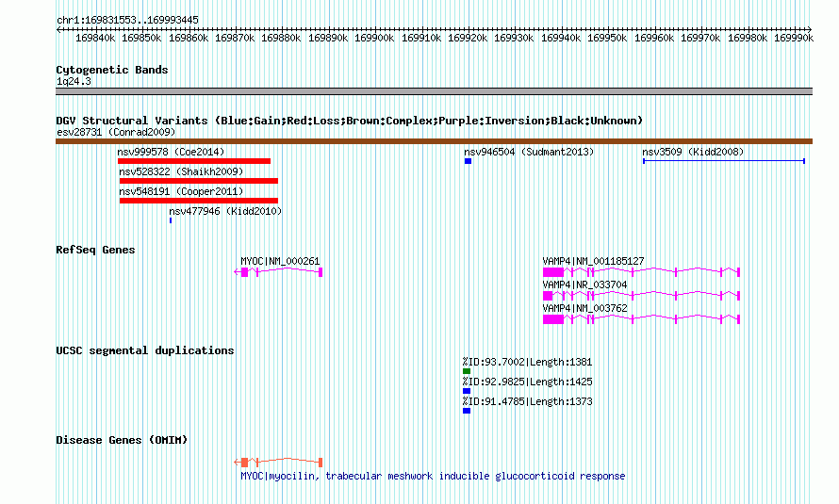Image resolution: width=839 pixels, height=504 pixels.
Task: Open the nsv999578 (Coe2014) variant label
Action: click(x=171, y=152)
